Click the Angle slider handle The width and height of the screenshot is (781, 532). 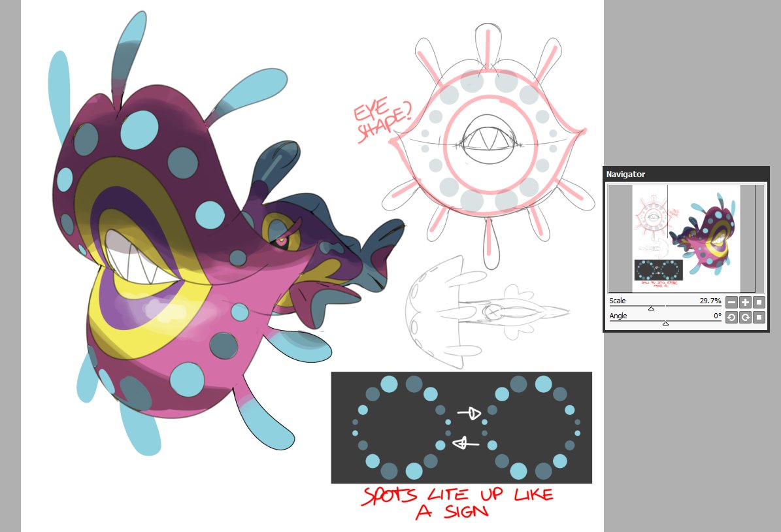tap(665, 324)
